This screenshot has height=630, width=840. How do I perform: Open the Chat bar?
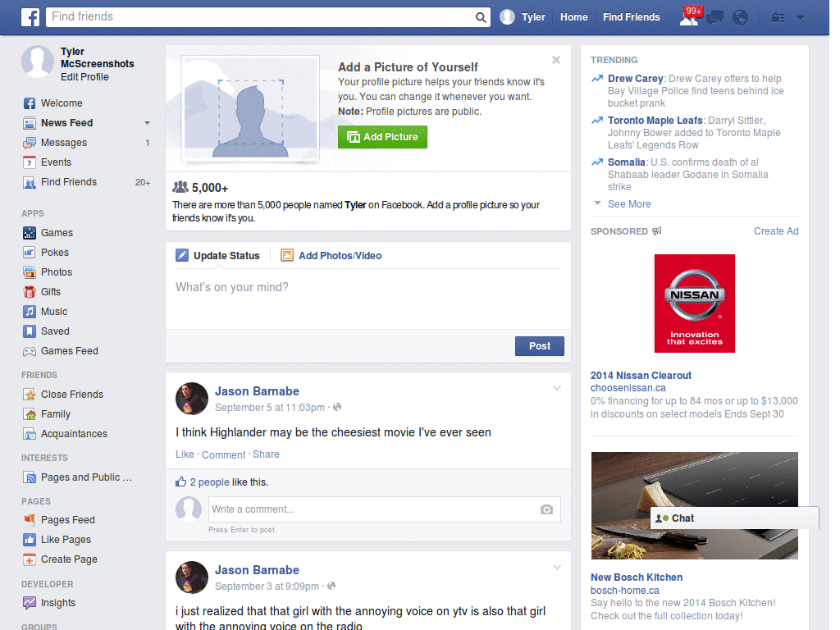click(734, 518)
